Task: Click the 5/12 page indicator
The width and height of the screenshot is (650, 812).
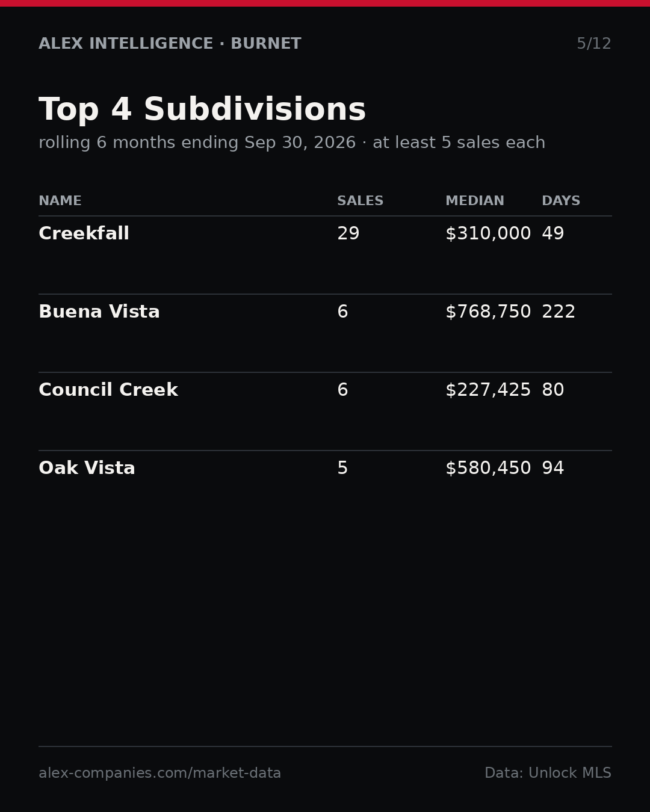Action: (x=594, y=44)
